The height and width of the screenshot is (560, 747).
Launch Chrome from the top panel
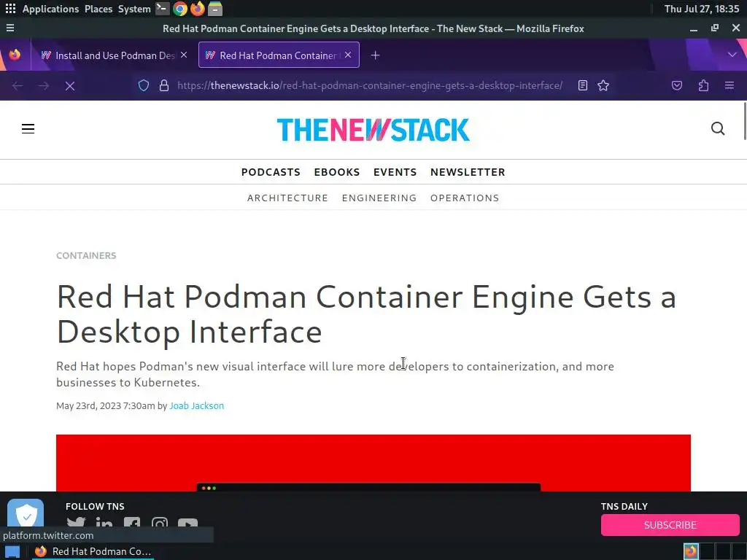coord(180,9)
